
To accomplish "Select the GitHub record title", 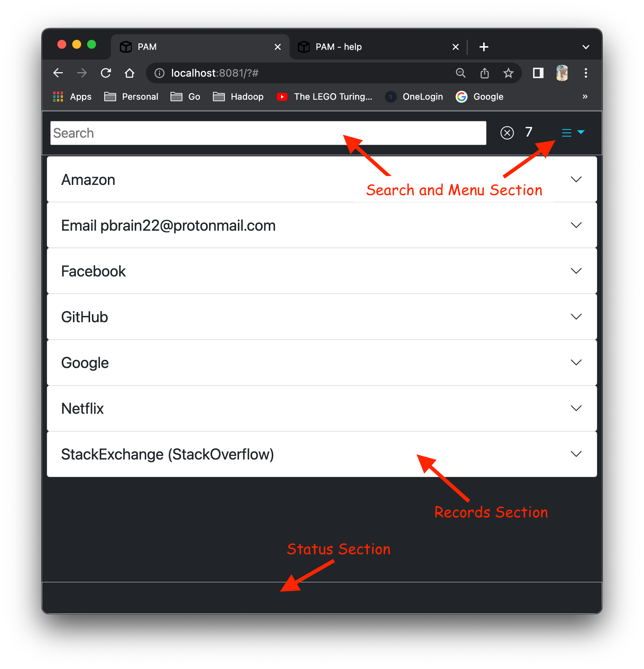I will tap(85, 317).
